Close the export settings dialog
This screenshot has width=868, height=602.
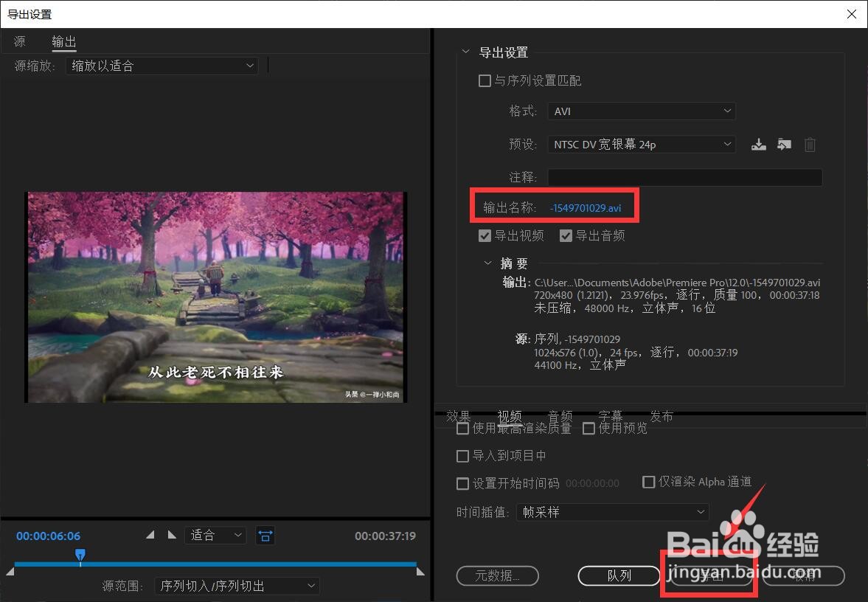851,14
